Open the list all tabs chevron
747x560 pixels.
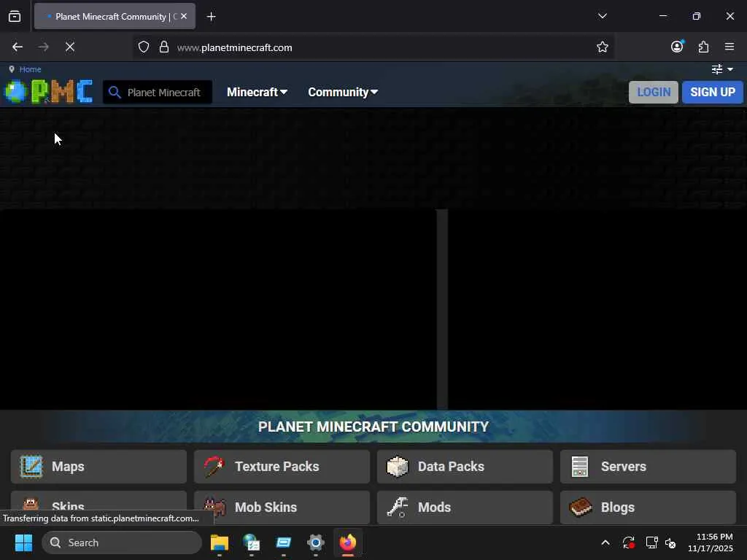pyautogui.click(x=602, y=16)
